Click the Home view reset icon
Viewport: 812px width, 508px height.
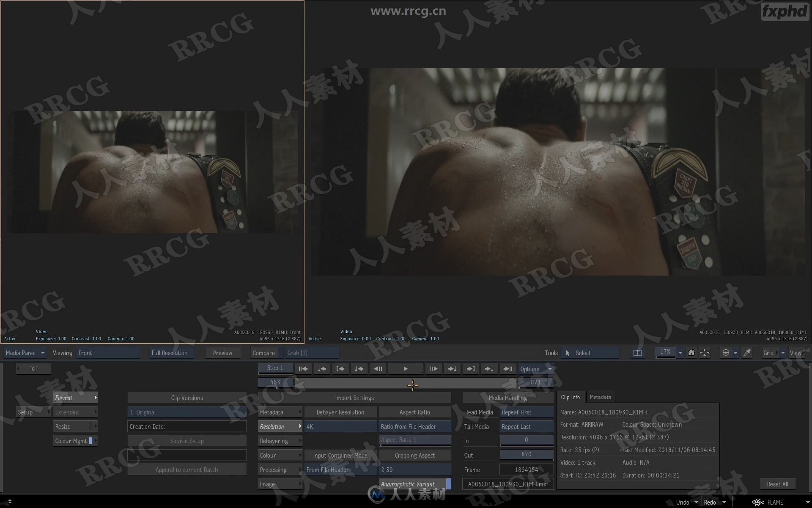click(691, 353)
